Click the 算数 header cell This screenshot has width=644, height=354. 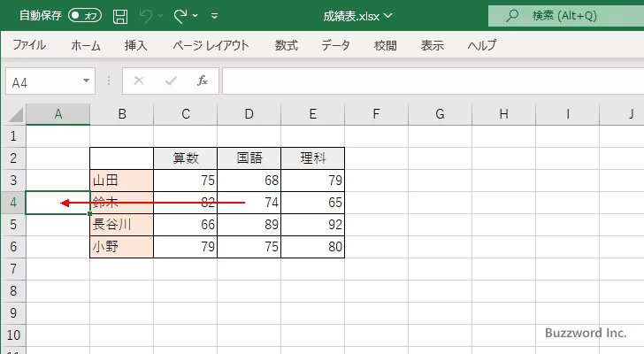click(x=186, y=158)
